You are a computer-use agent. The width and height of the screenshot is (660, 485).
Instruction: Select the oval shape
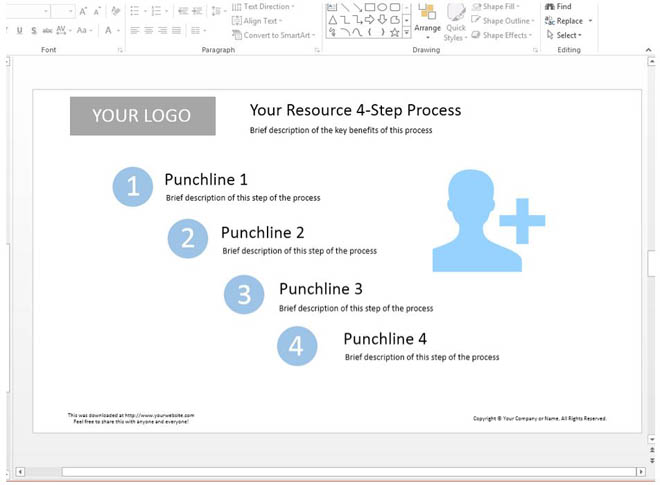click(x=382, y=7)
